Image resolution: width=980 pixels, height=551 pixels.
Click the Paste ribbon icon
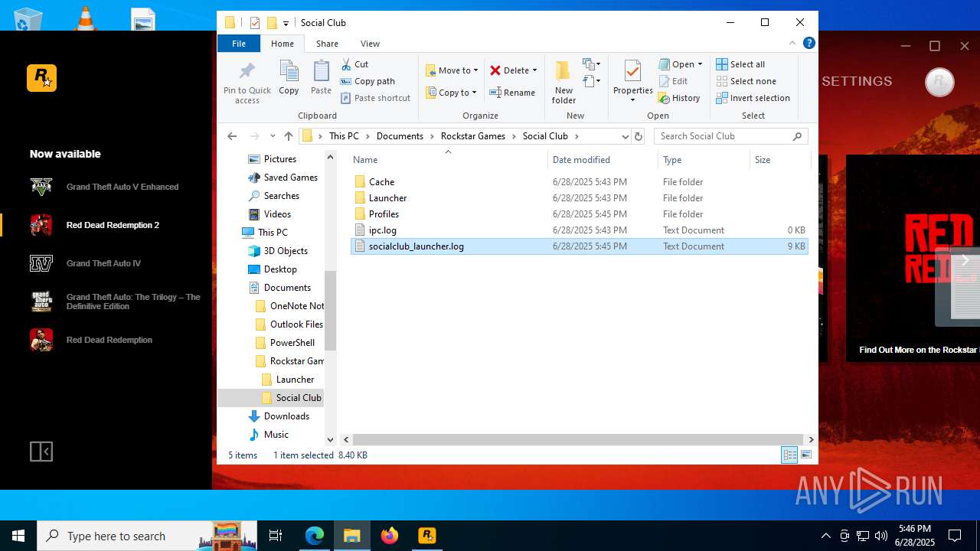321,77
